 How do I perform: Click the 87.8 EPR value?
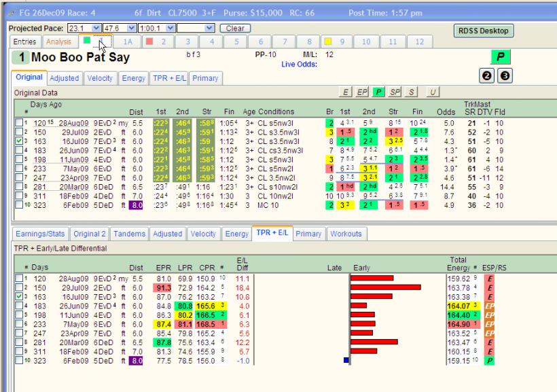point(163,342)
